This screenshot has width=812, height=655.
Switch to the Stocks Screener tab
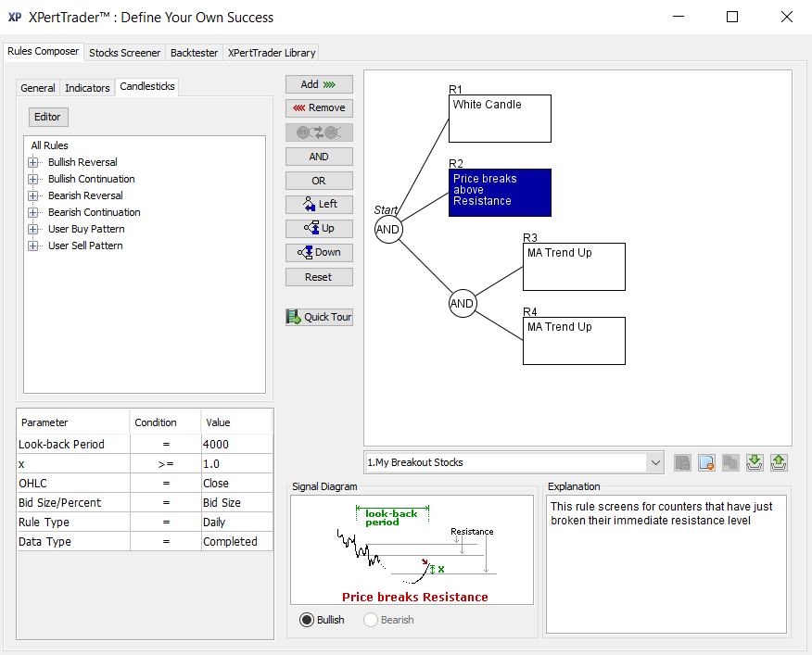[124, 53]
